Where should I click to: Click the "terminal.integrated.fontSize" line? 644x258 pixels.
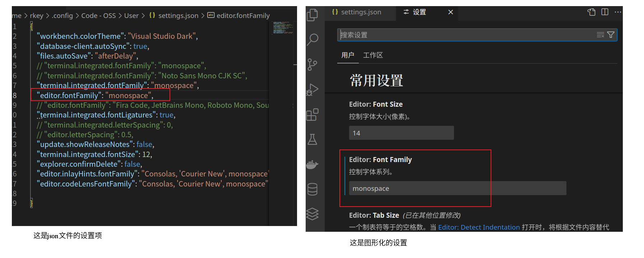point(94,155)
